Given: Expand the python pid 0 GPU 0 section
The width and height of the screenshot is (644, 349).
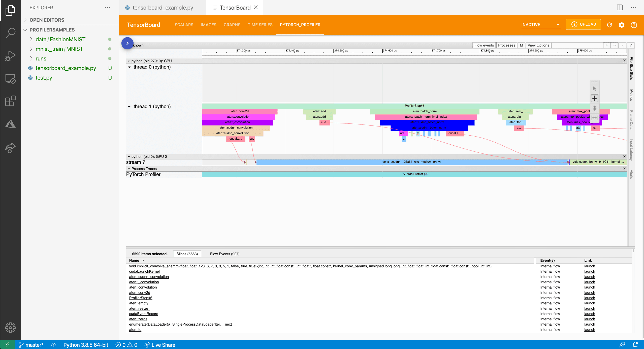Looking at the screenshot, I should point(129,156).
